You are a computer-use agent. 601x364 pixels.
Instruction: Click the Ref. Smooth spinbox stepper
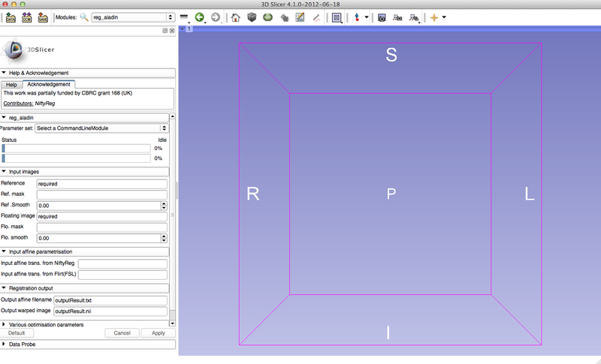(164, 206)
